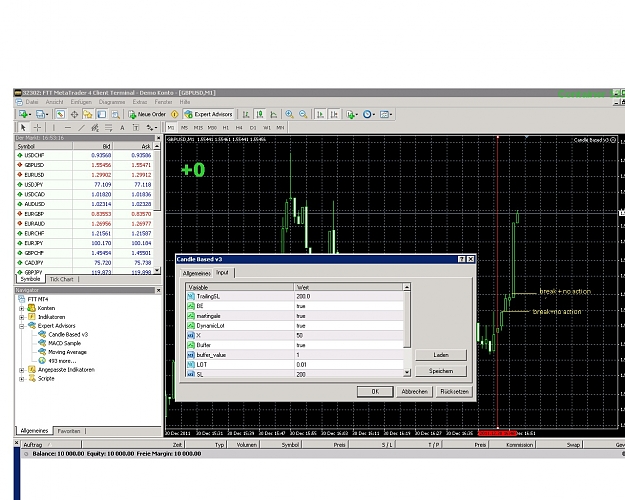Select the horizontal line drawing tool

pyautogui.click(x=67, y=128)
